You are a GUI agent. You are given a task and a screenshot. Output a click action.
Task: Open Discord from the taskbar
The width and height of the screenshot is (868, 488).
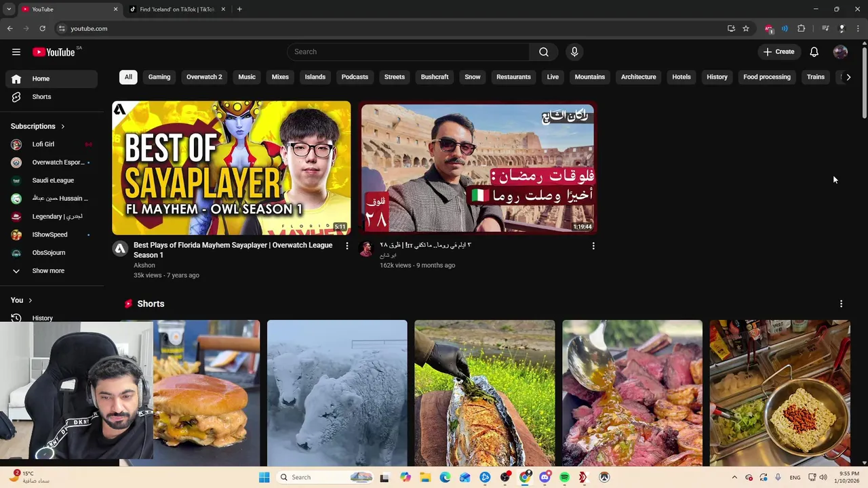pyautogui.click(x=545, y=477)
